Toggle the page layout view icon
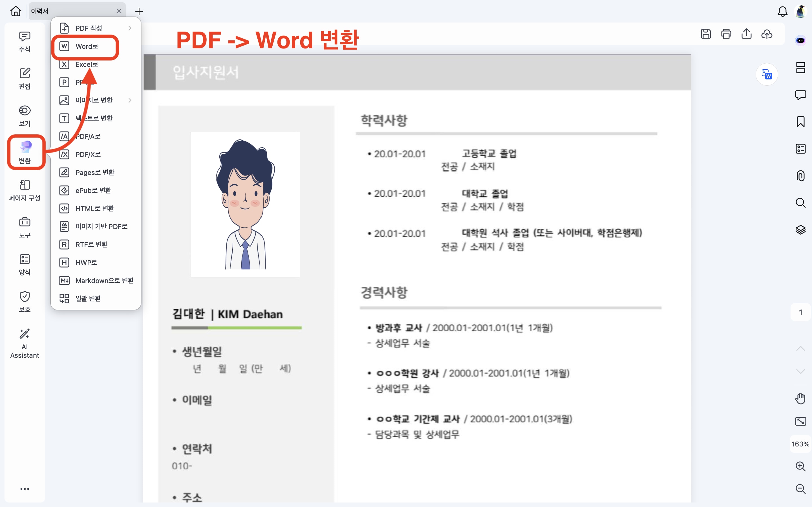Viewport: 812px width, 507px height. click(x=800, y=68)
